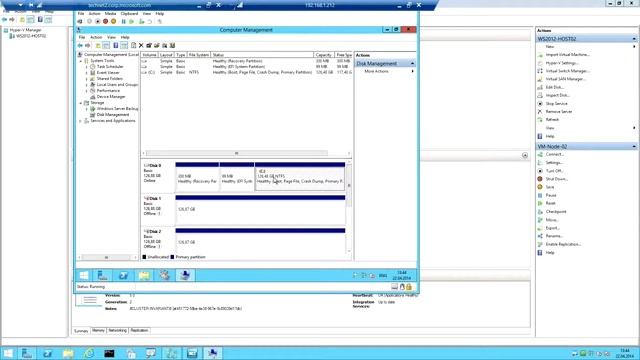Open Virtual SAN Manager action

pyautogui.click(x=565, y=79)
